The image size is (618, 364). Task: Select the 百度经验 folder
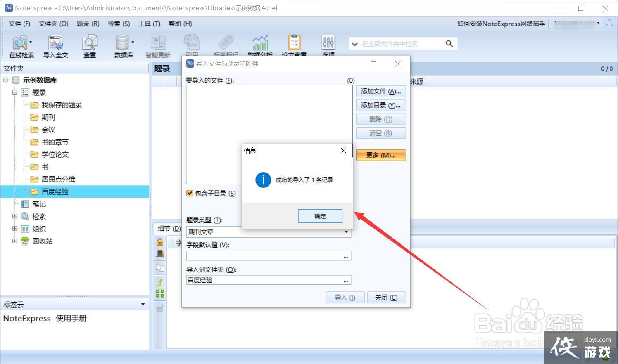click(55, 191)
